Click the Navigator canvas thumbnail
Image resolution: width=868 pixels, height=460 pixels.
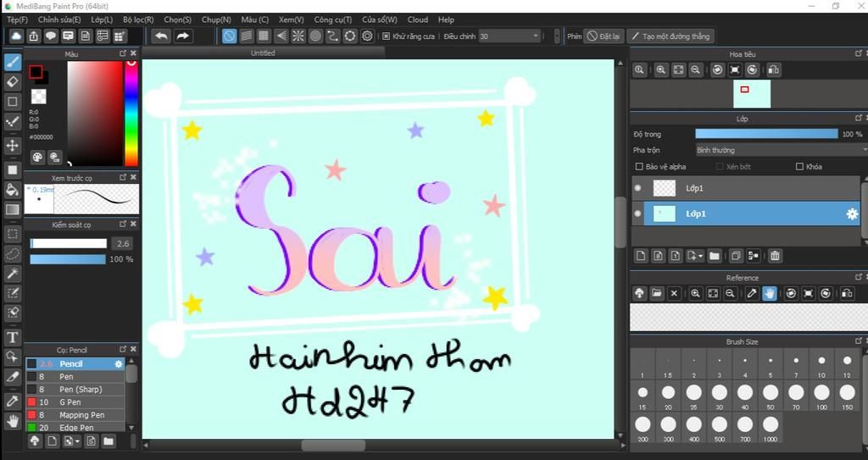pos(752,93)
